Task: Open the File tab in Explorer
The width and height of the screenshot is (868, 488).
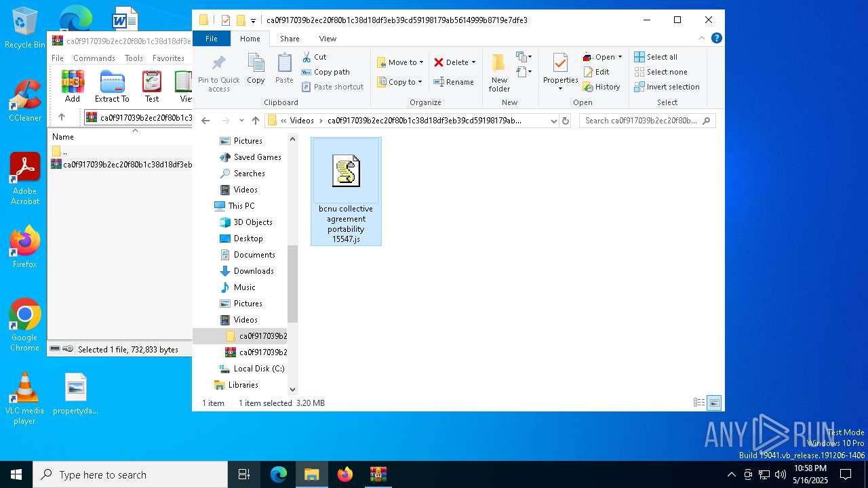Action: (212, 39)
